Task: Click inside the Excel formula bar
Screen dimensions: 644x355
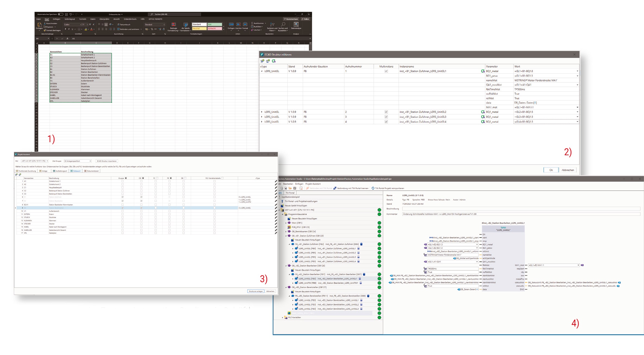Action: click(x=109, y=38)
